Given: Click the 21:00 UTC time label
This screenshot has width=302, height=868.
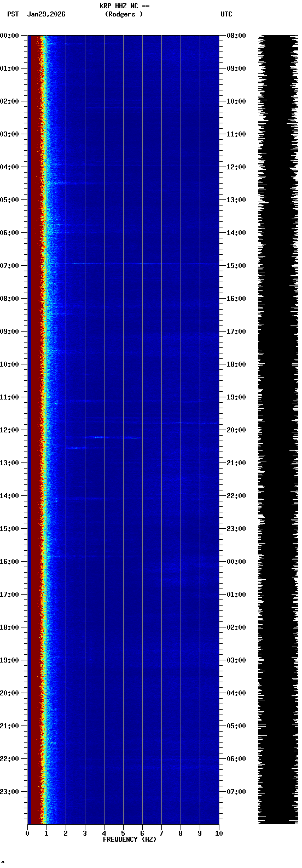Looking at the screenshot, I should pos(236,463).
